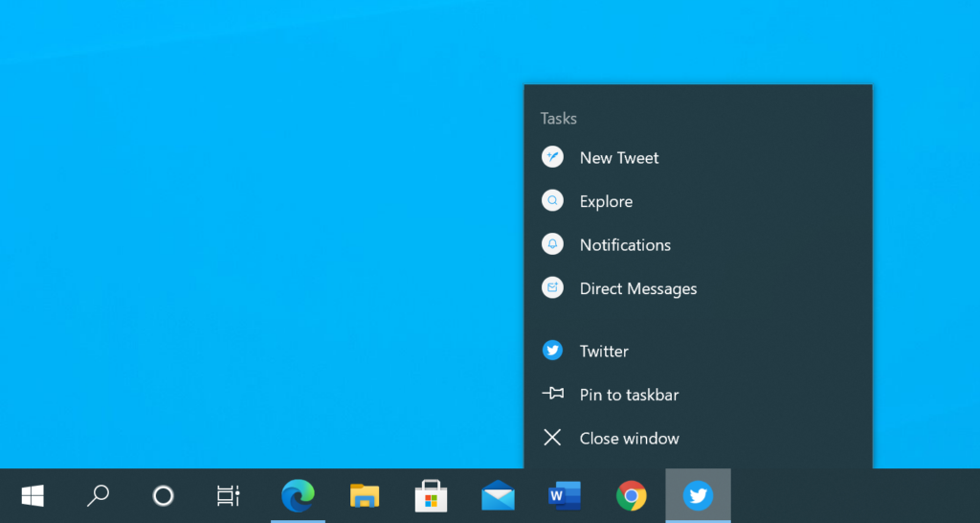Viewport: 980px width, 523px height.
Task: Launch Cortana from the taskbar
Action: pyautogui.click(x=163, y=496)
